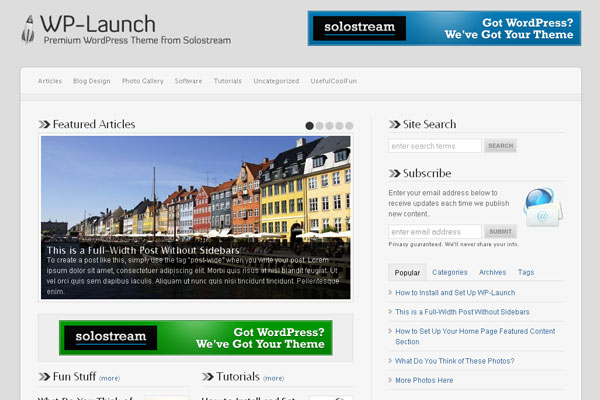Switch to the Popular tab
This screenshot has width=600, height=400.
pos(407,273)
